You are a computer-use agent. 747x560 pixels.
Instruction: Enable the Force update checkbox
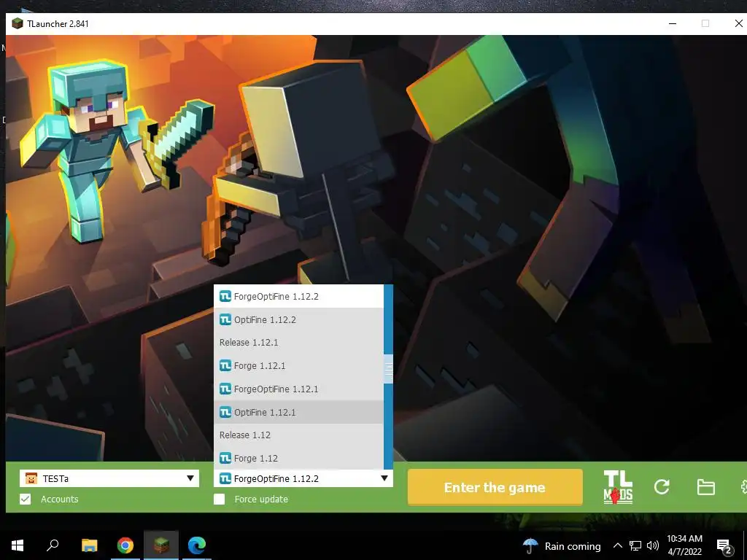[x=219, y=499]
